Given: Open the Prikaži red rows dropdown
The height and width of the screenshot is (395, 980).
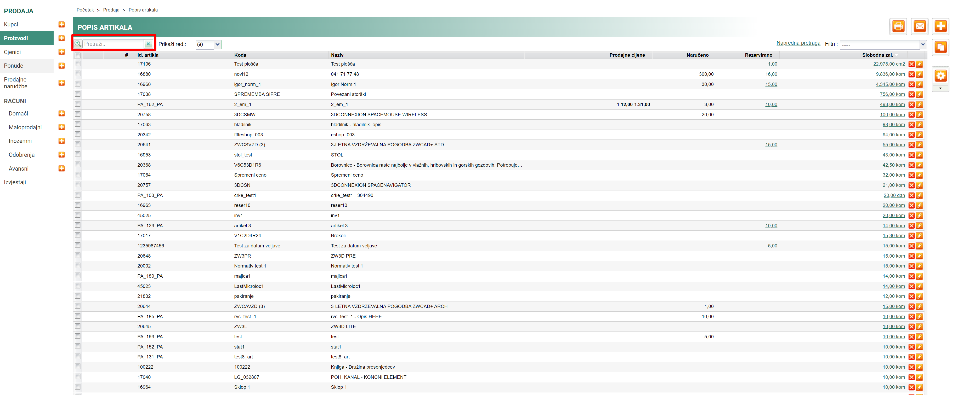Looking at the screenshot, I should click(x=217, y=44).
